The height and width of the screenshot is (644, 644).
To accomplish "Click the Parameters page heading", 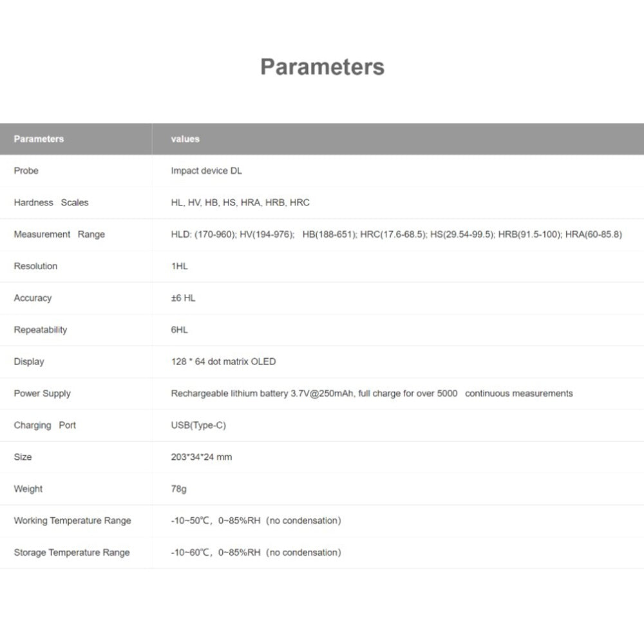I will (x=322, y=67).
